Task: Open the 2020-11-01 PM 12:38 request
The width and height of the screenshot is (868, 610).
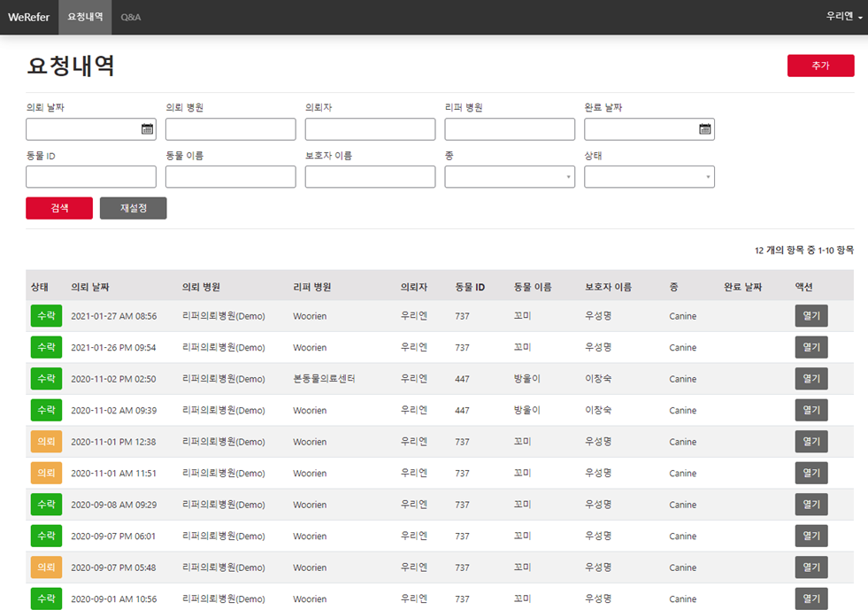Action: pyautogui.click(x=811, y=442)
